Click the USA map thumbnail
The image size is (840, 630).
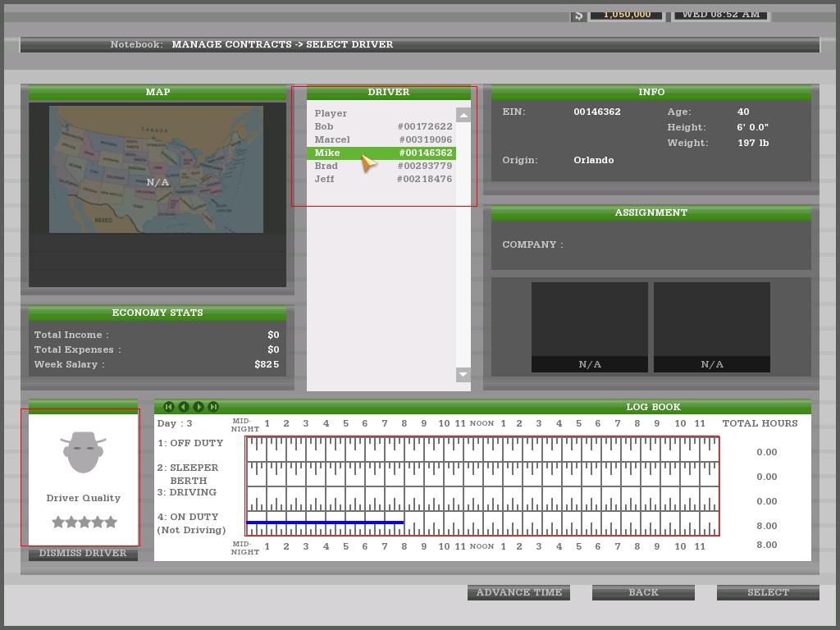156,169
